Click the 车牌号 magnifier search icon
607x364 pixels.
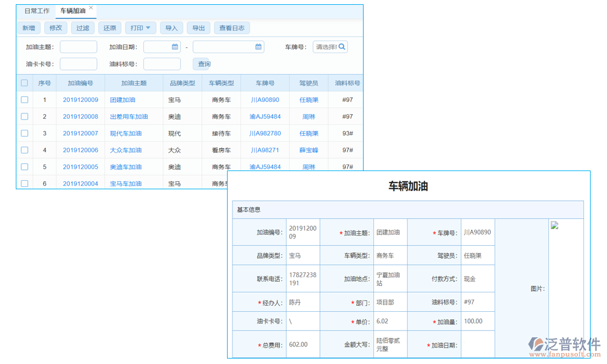tap(342, 46)
